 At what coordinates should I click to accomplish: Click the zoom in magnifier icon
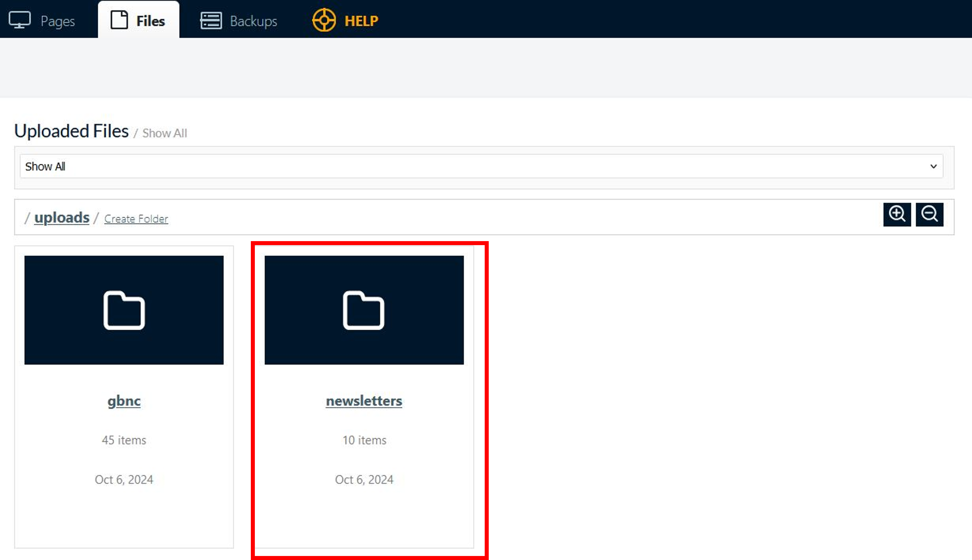click(897, 214)
